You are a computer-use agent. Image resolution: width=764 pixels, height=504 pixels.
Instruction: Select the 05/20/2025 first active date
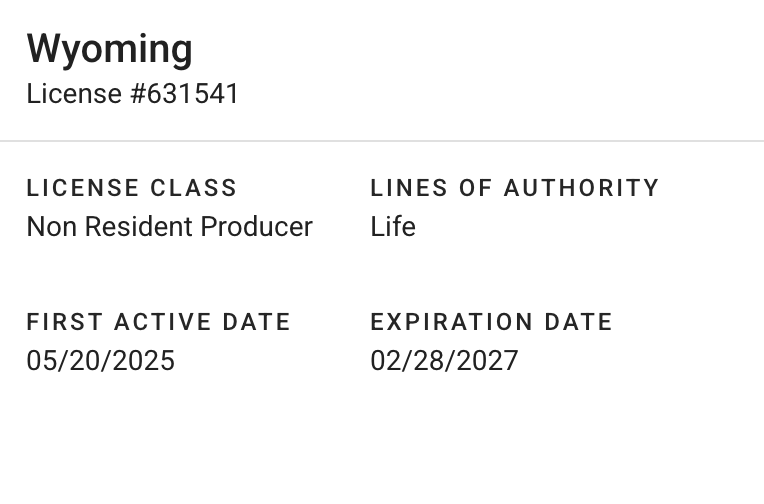point(100,361)
